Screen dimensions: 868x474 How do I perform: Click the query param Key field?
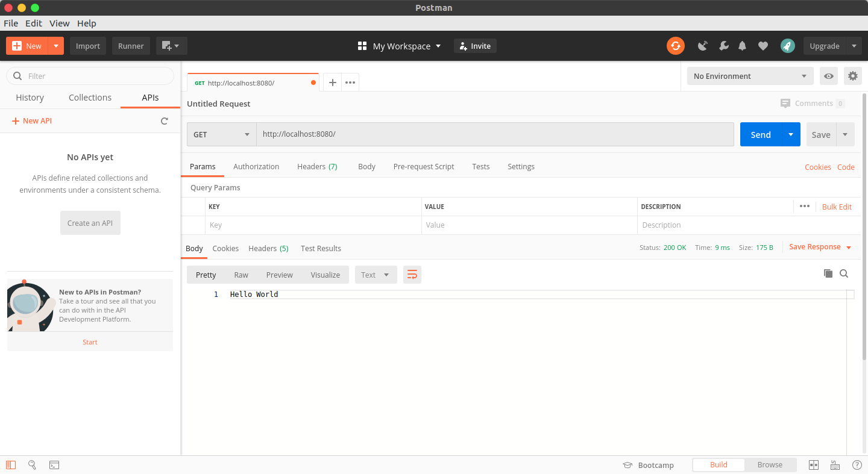313,225
